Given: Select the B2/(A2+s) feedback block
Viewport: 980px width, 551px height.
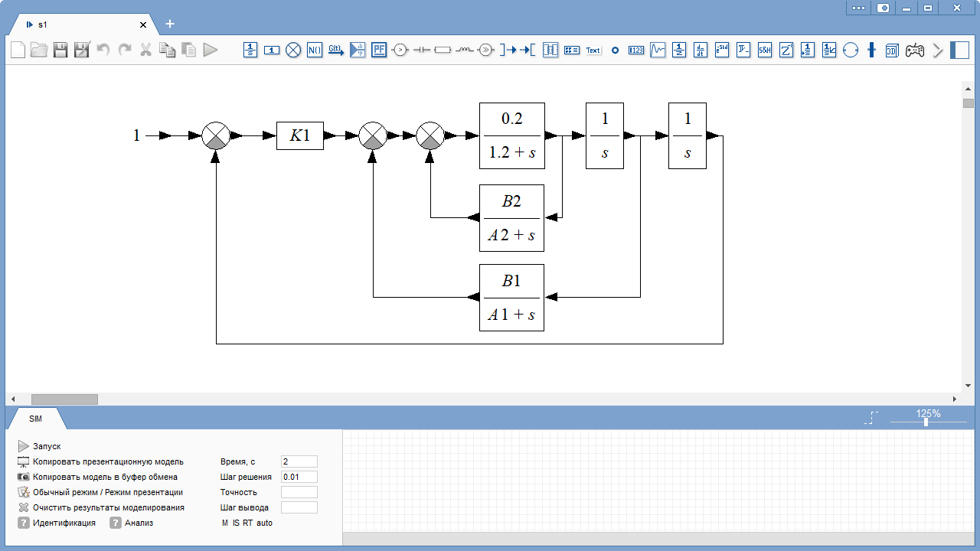Looking at the screenshot, I should point(512,218).
